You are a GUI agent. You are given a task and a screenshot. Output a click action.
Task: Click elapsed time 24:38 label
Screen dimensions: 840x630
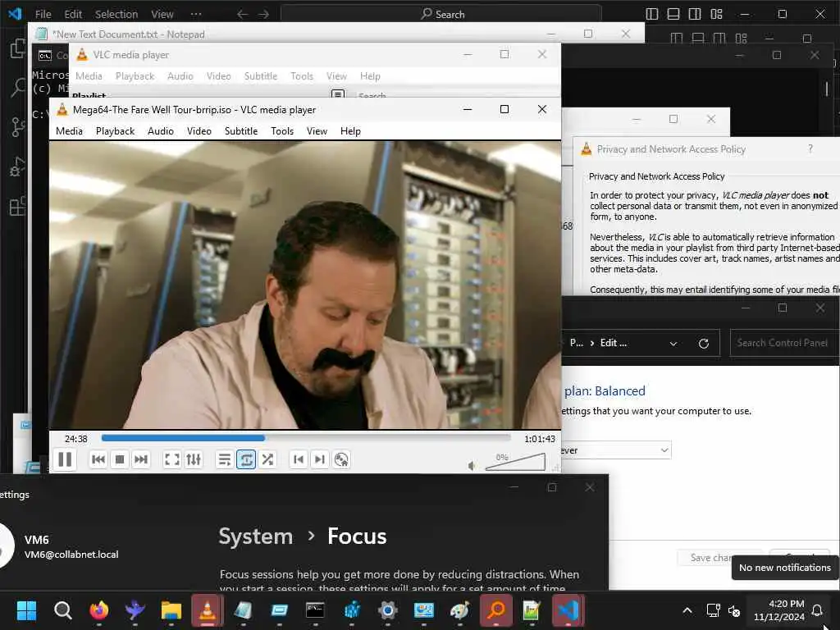75,439
